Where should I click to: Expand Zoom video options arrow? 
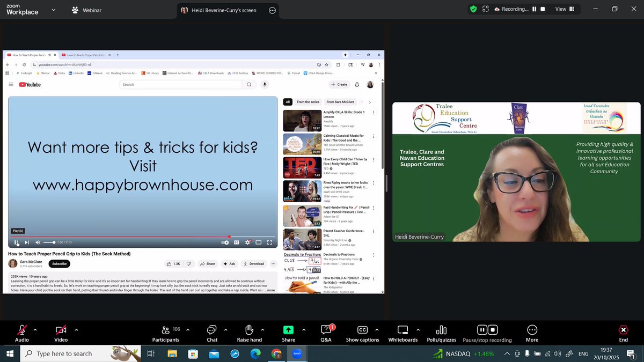pyautogui.click(x=76, y=330)
